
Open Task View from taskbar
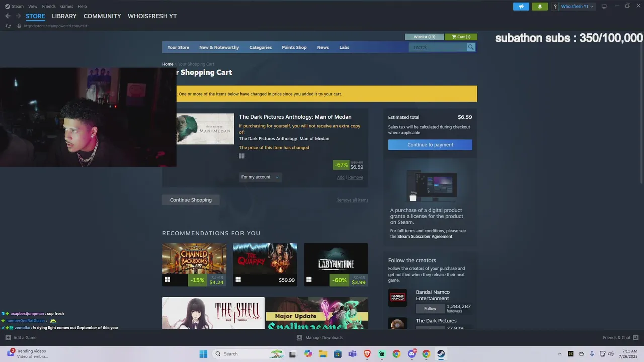[x=292, y=354]
